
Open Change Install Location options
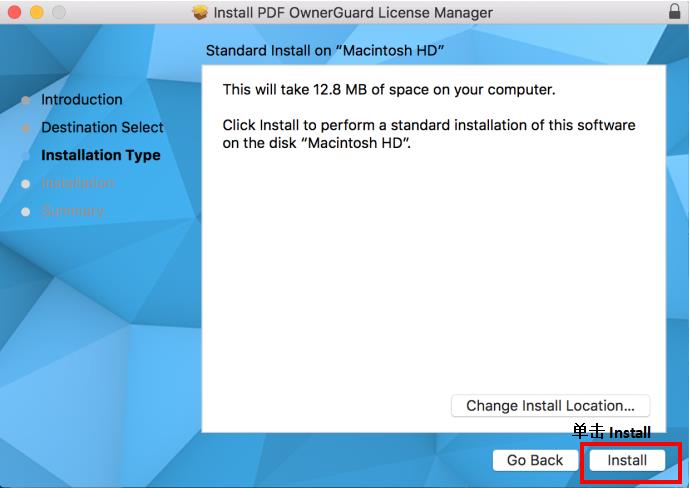[x=550, y=405]
